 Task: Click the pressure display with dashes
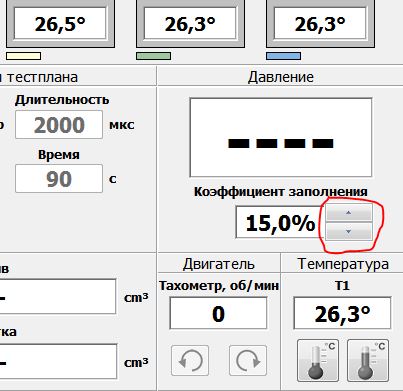281,137
